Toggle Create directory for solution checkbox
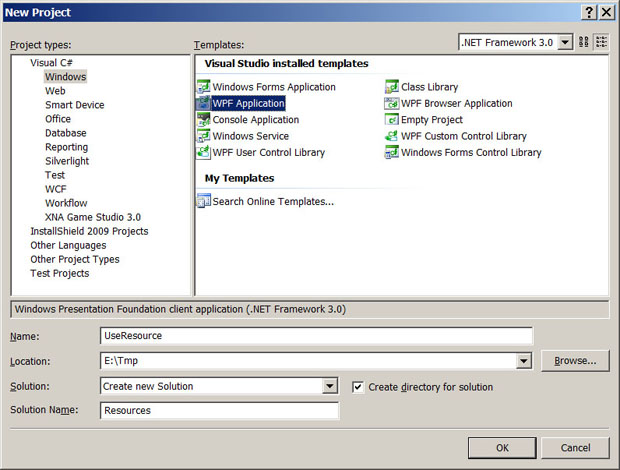The image size is (620, 470). [358, 387]
